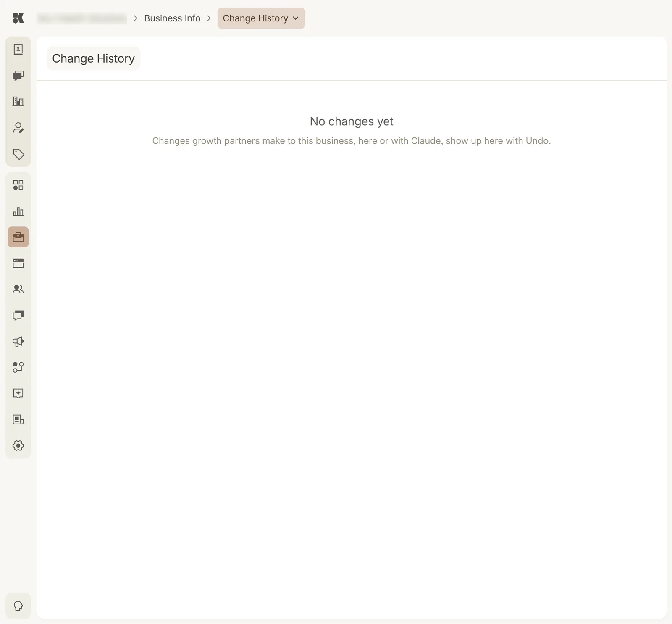Click the megaphone icon in the sidebar
The width and height of the screenshot is (672, 624).
18,341
